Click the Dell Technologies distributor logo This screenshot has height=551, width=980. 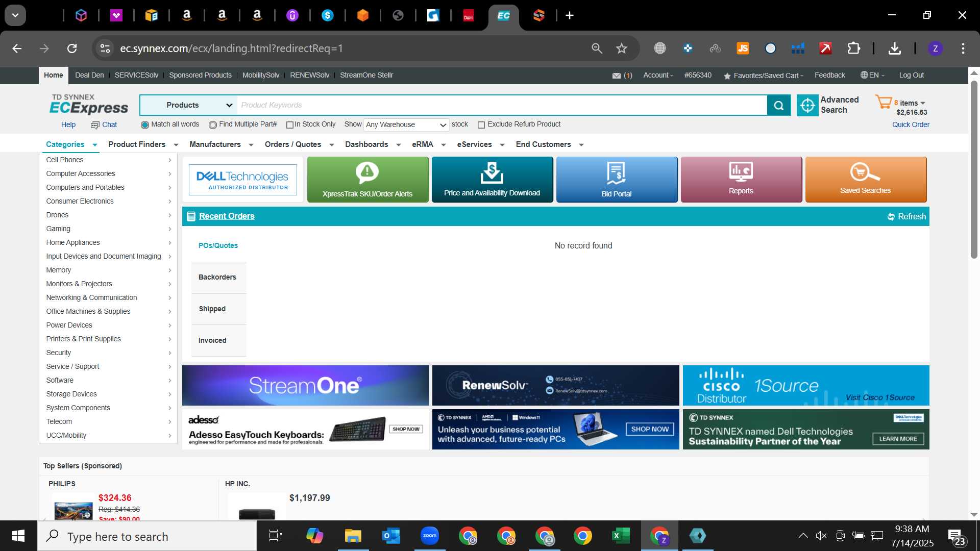click(x=243, y=180)
